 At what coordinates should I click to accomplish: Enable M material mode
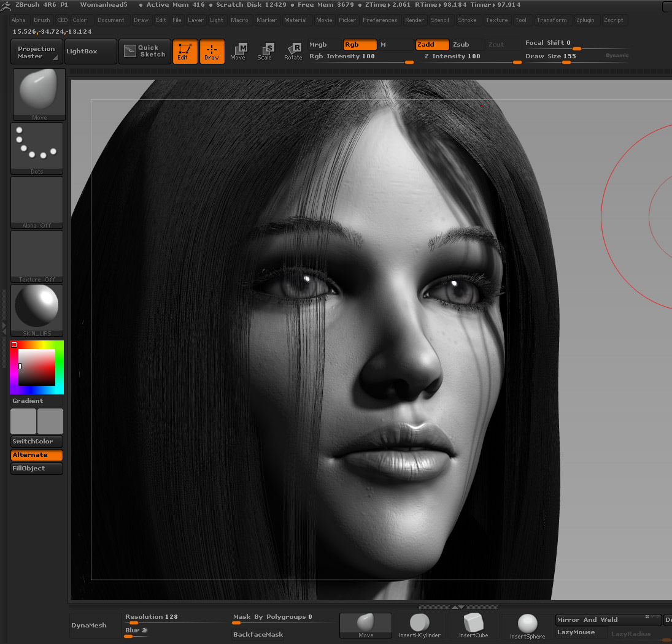[396, 45]
